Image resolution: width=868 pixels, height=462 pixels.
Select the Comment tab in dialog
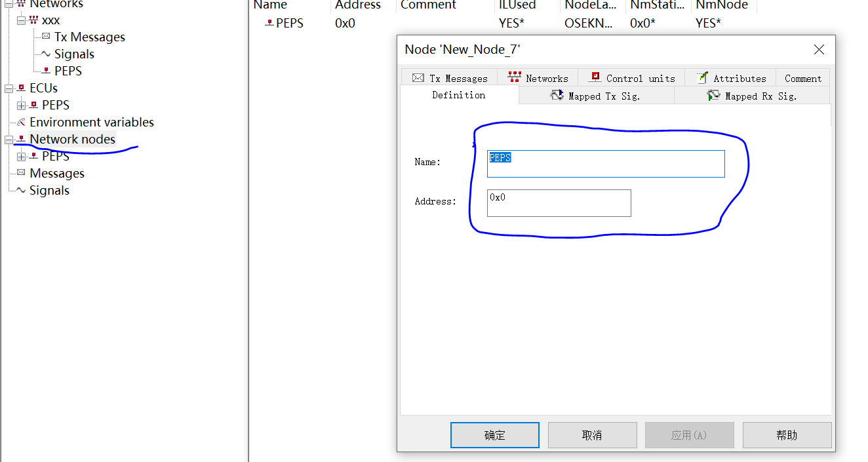pos(802,77)
